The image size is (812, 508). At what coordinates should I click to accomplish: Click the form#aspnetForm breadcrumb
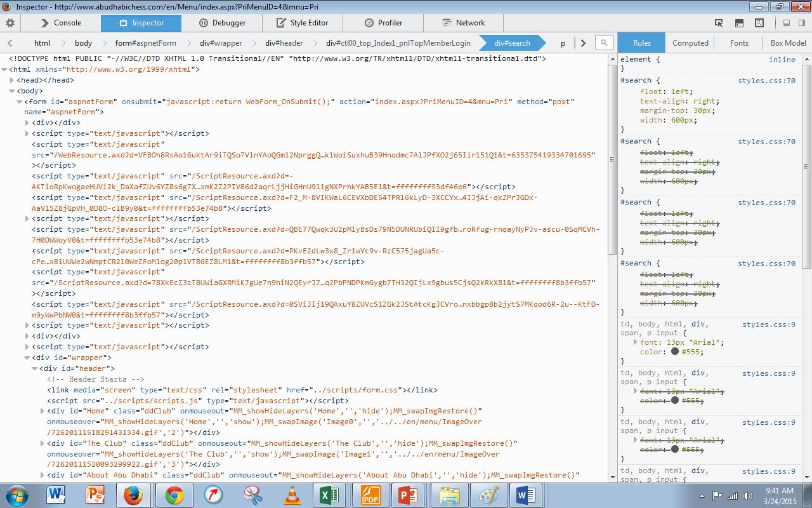tap(145, 43)
